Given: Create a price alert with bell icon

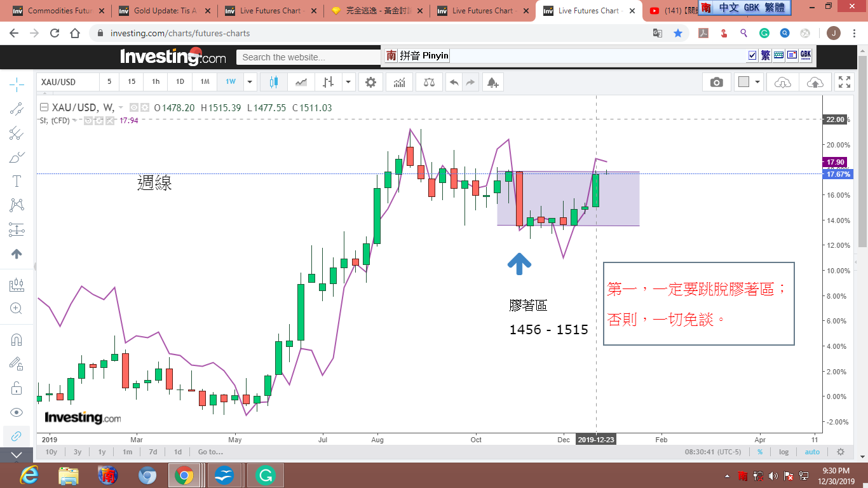Looking at the screenshot, I should point(493,82).
